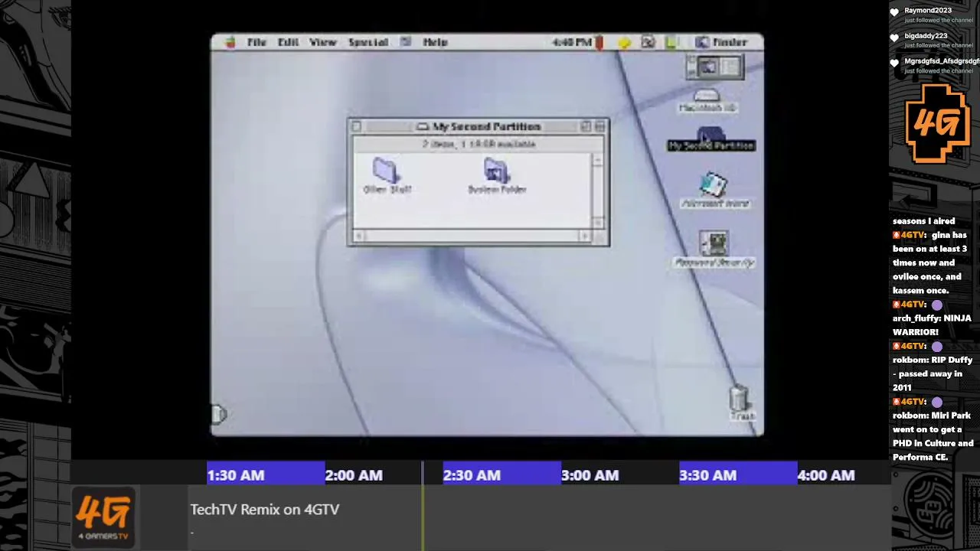
Task: Open the Finder application menu
Action: [721, 43]
